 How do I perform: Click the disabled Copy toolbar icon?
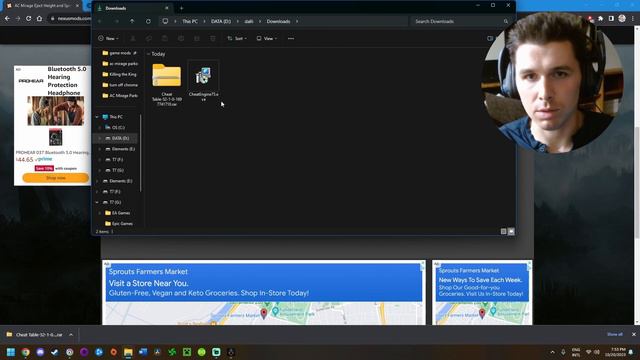(x=149, y=38)
